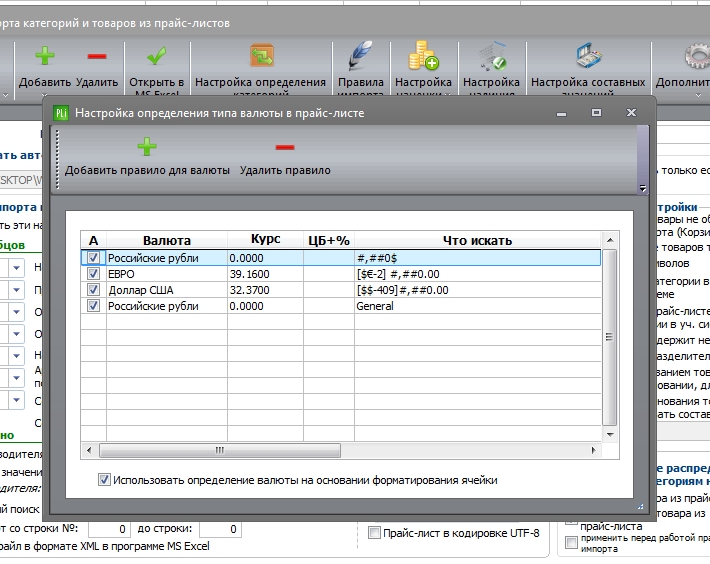Select the ЕВРО currency cell
Image resolution: width=710 pixels, height=564 pixels.
coord(167,274)
